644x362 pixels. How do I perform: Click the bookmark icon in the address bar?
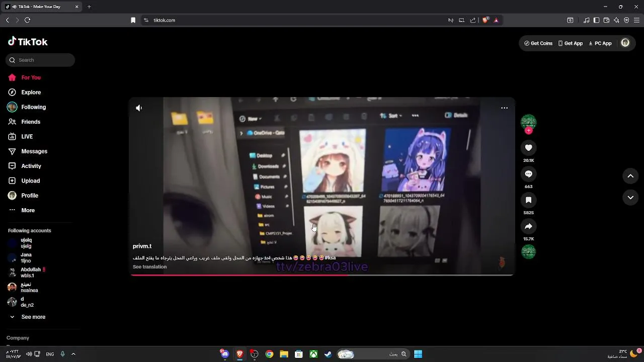133,20
